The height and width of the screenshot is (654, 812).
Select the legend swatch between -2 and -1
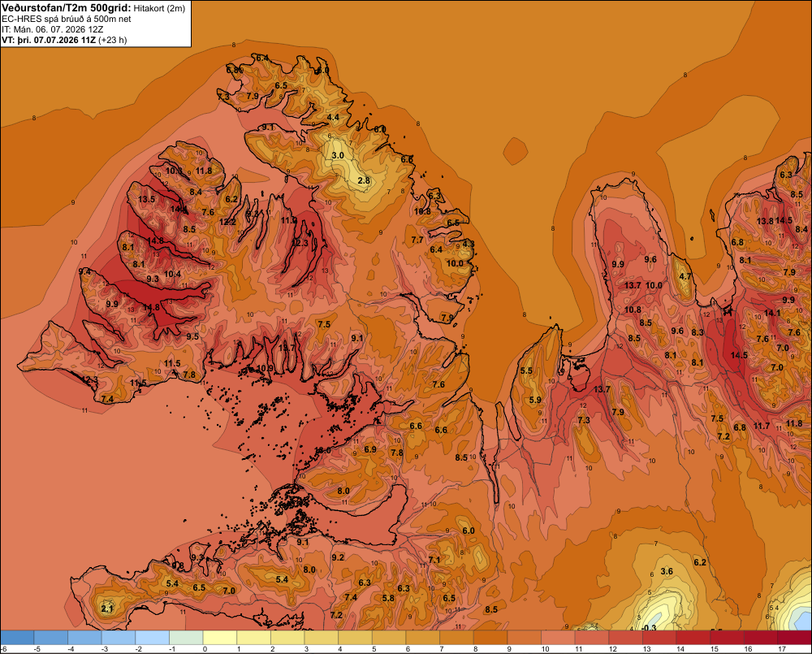[x=153, y=638]
